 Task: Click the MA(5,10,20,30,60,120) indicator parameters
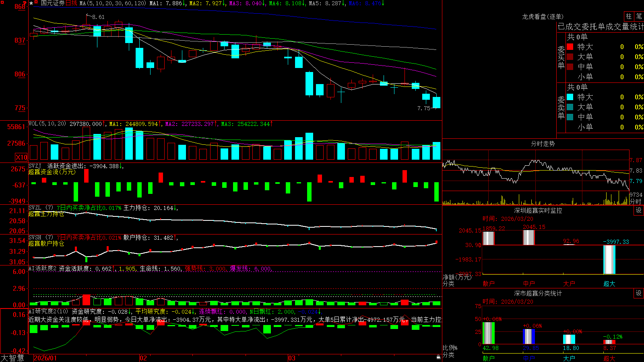click(x=113, y=3)
